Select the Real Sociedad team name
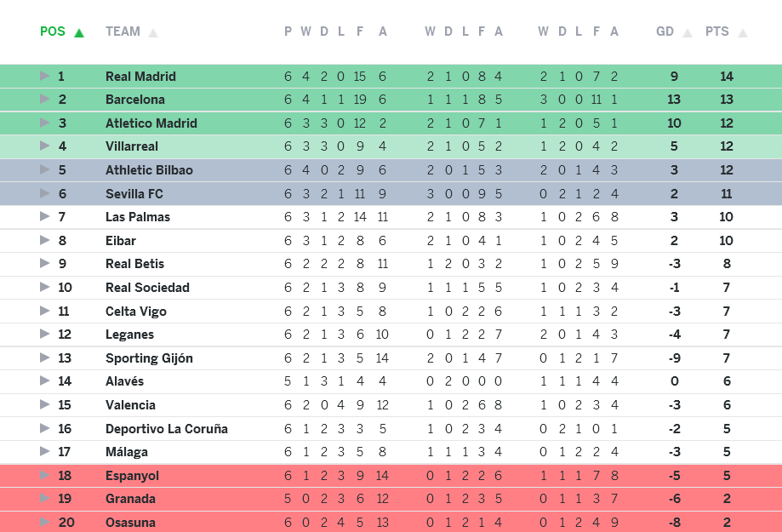Image resolution: width=782 pixels, height=532 pixels. click(147, 288)
